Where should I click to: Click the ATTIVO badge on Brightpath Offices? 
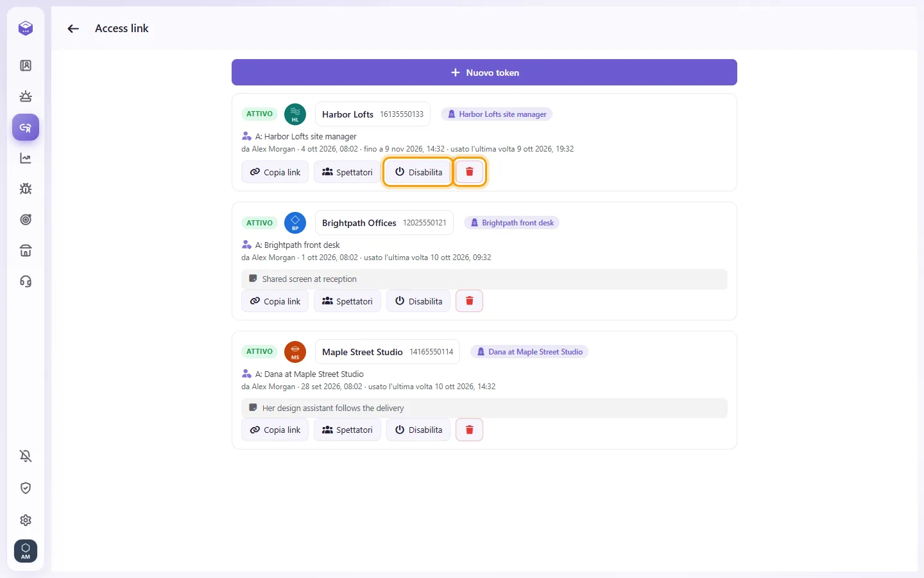tap(259, 223)
